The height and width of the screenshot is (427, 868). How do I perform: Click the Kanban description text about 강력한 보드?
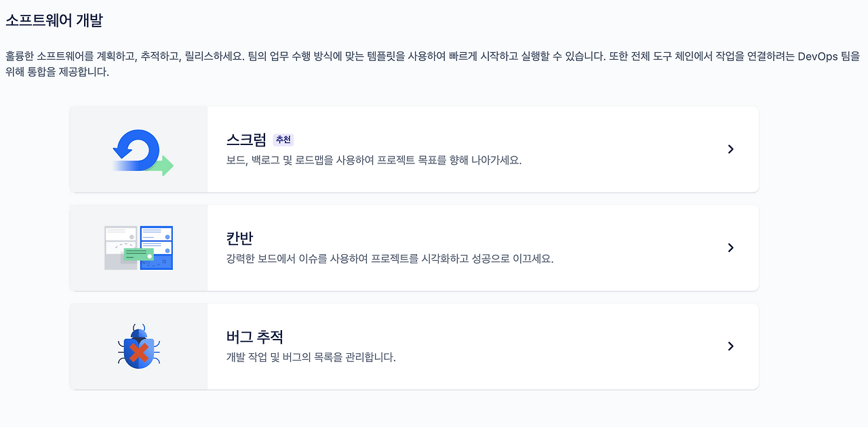coord(391,258)
